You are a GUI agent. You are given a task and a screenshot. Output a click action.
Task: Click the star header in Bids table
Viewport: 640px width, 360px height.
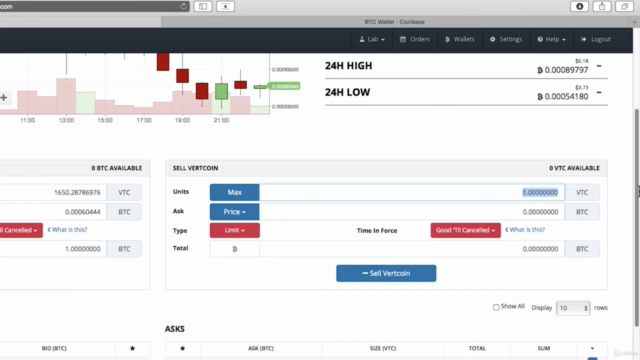pyautogui.click(x=132, y=348)
